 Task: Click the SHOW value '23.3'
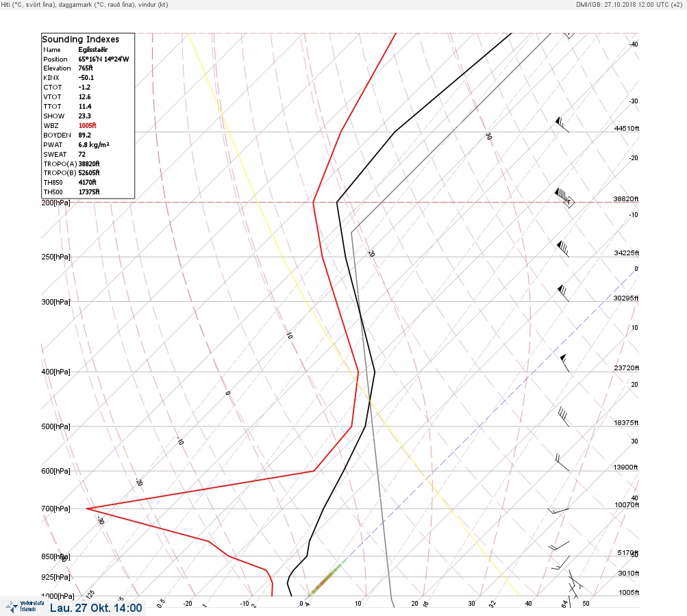coord(84,116)
